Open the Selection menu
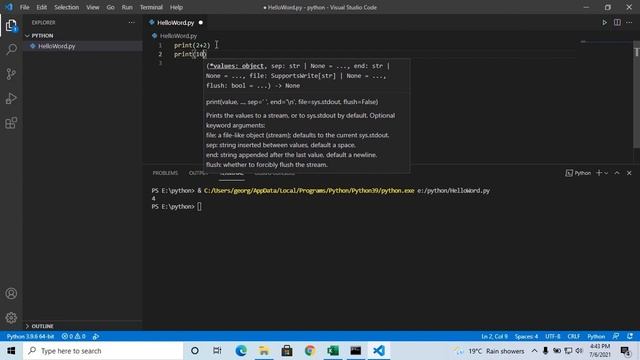 (x=67, y=7)
